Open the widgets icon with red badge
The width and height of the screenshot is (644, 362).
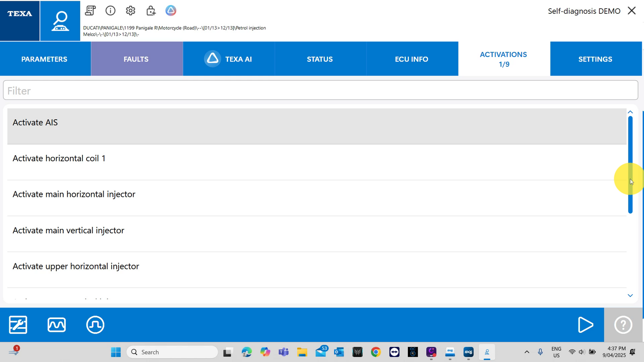pos(14,351)
